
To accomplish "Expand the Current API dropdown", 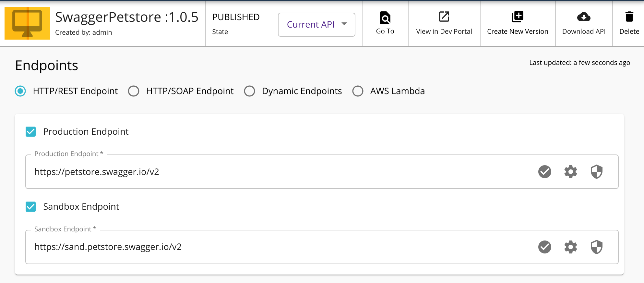I will (316, 25).
